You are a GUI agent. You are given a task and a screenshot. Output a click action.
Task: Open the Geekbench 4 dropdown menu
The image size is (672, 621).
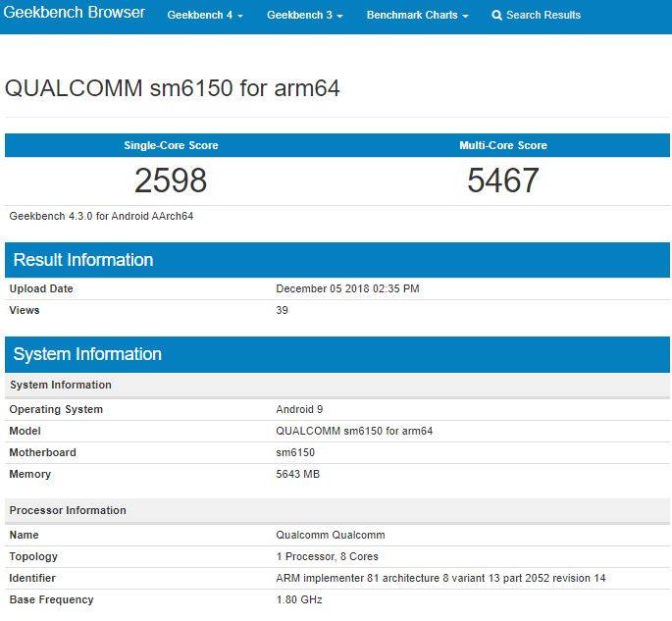205,15
